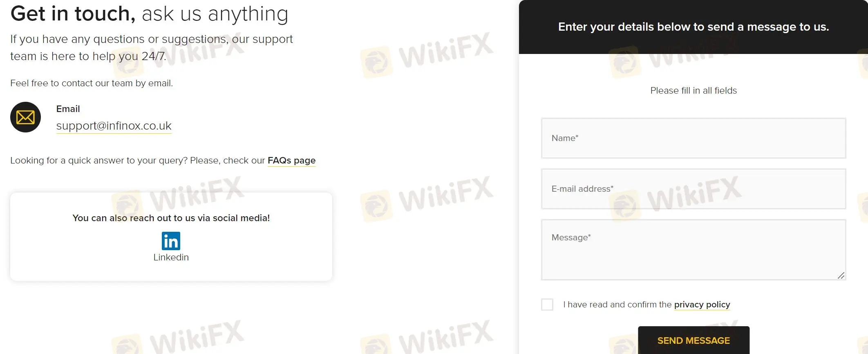Click the "Feel free to contact" sentence

click(92, 83)
